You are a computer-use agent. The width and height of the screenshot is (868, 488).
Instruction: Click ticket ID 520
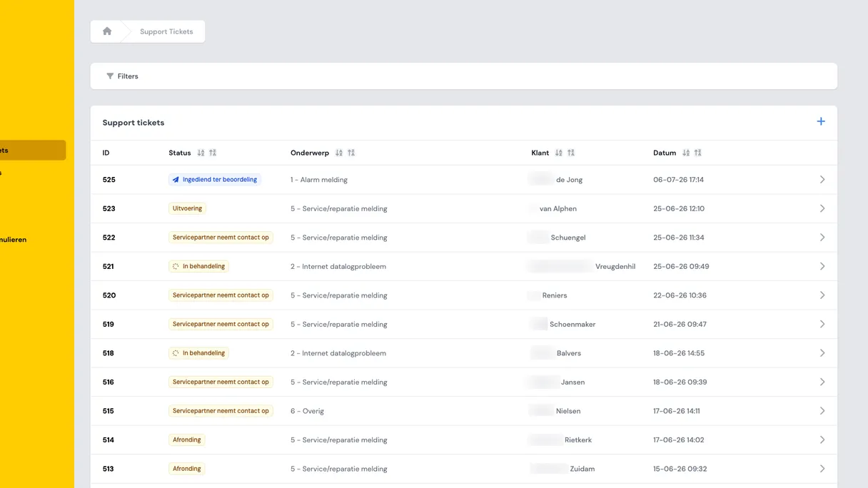point(109,295)
